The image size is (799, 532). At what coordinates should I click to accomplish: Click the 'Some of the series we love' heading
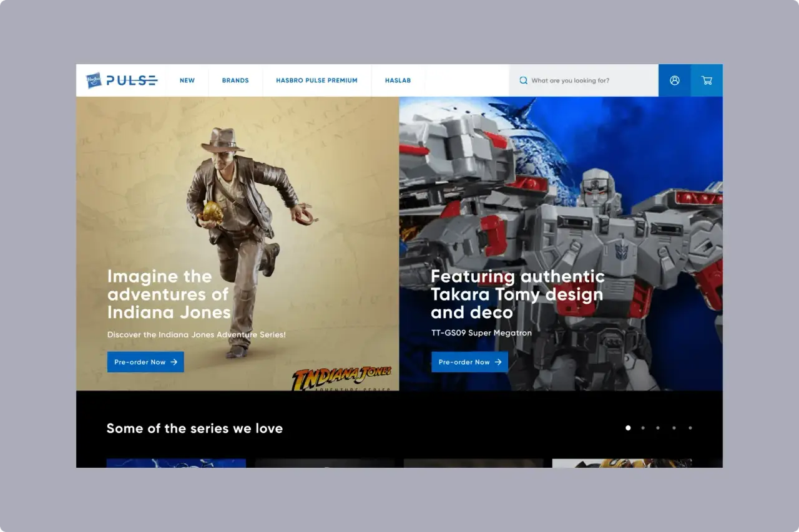pos(195,428)
